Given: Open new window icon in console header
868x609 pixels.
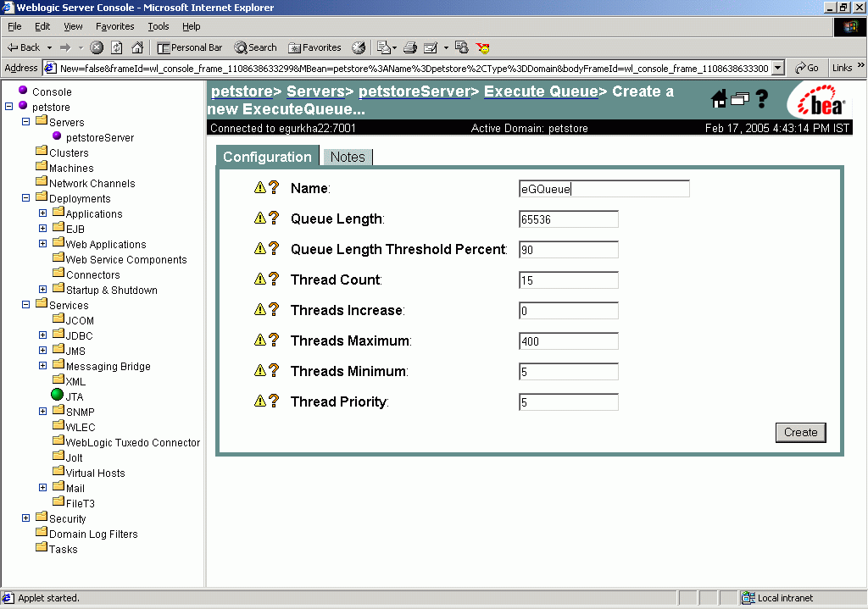Looking at the screenshot, I should pyautogui.click(x=739, y=99).
